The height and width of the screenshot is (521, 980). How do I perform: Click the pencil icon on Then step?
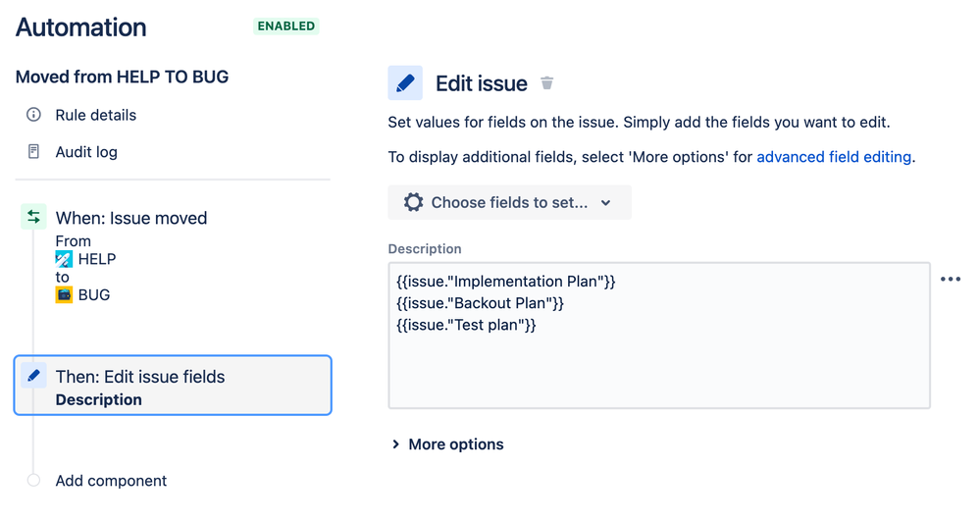click(x=34, y=376)
